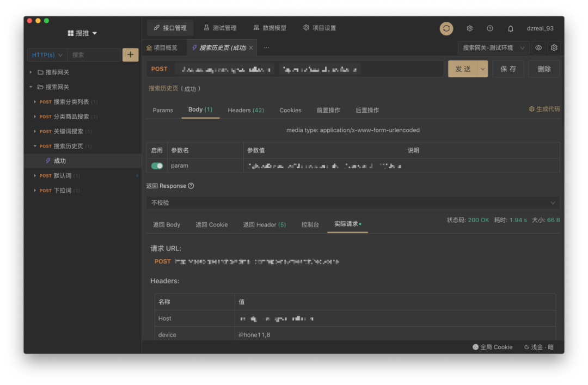
Task: Click the 发送 send button
Action: point(463,69)
